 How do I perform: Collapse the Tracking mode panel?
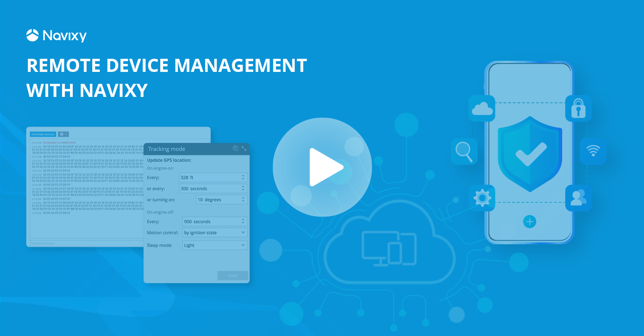(x=244, y=149)
